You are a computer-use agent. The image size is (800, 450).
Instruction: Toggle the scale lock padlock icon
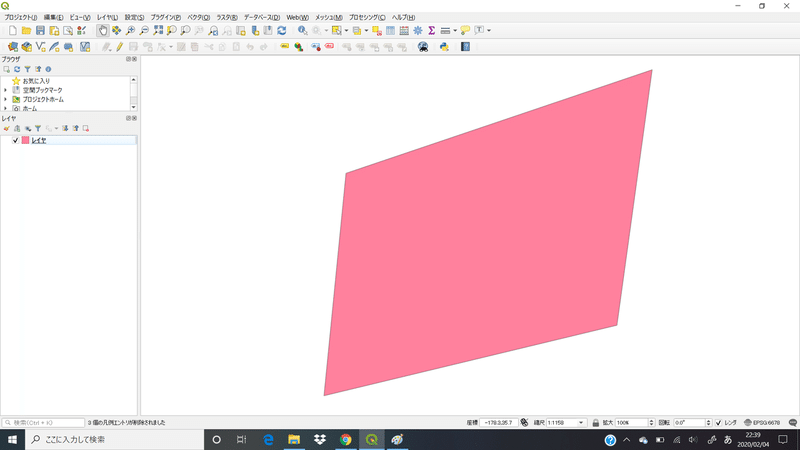coord(595,423)
